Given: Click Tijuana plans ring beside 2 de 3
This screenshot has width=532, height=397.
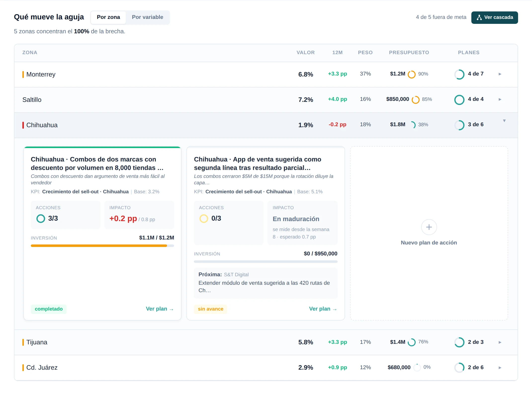Looking at the screenshot, I should coord(459,342).
